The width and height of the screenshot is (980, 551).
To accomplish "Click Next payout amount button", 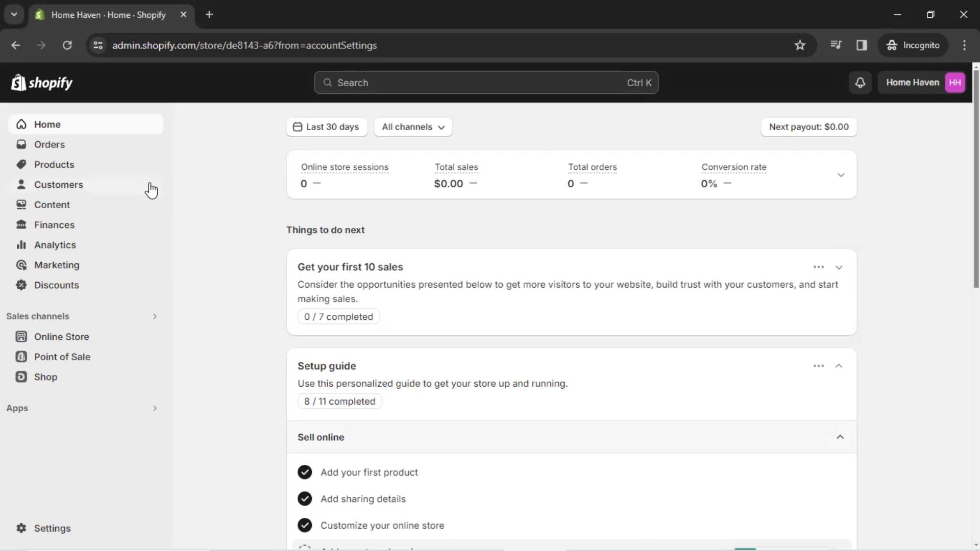I will [808, 127].
